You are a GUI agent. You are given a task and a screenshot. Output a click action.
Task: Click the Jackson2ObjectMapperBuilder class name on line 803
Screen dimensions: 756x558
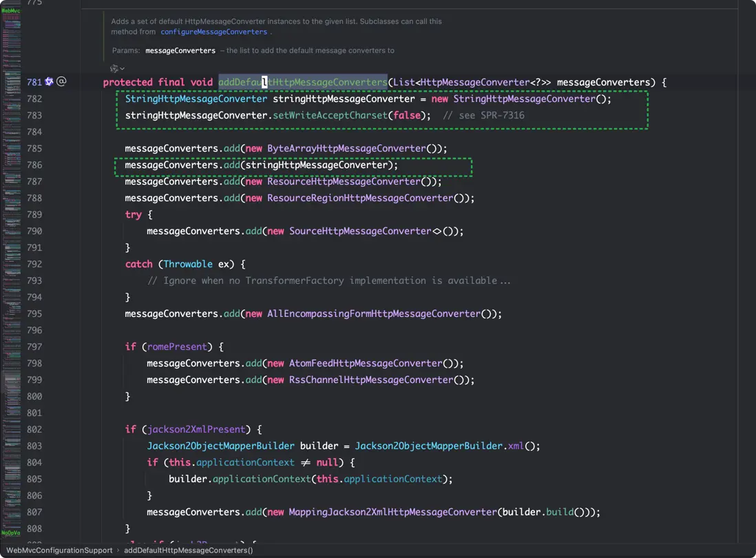pos(220,446)
